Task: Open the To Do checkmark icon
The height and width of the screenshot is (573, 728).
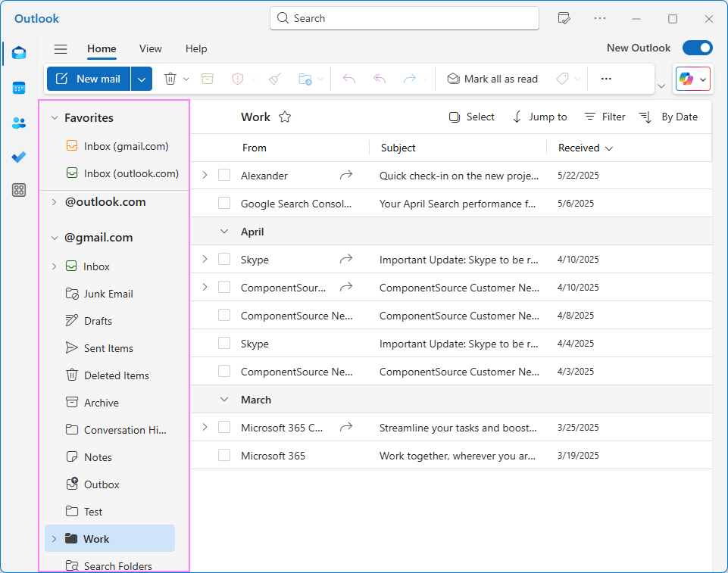Action: coord(19,157)
